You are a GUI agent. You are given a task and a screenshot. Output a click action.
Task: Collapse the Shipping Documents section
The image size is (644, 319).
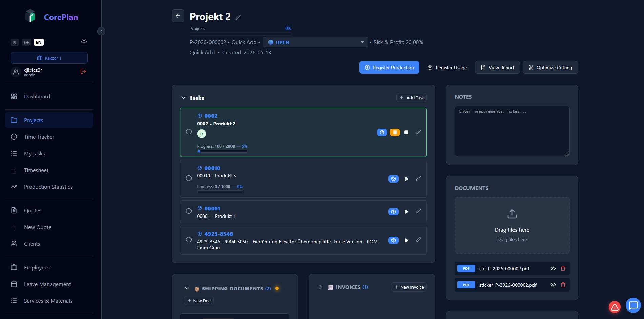point(187,288)
